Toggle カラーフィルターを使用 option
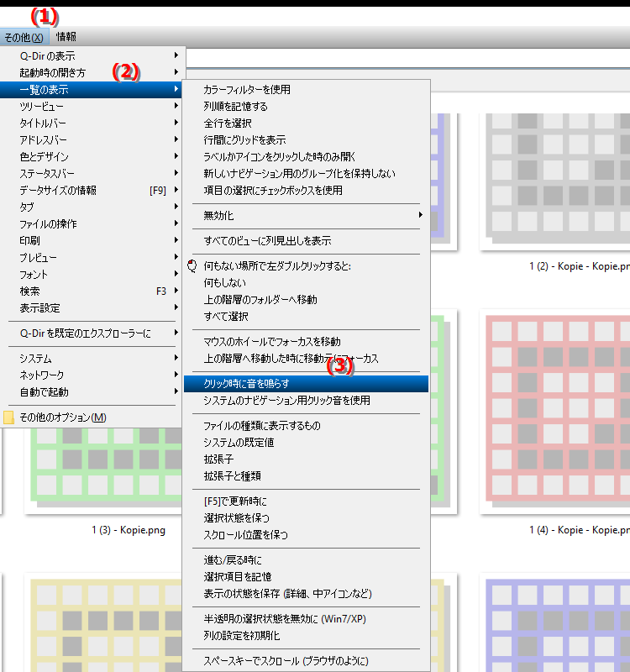 306,89
